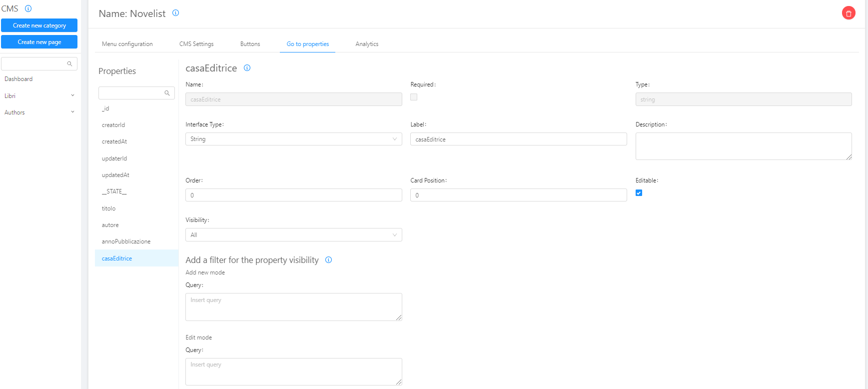Click the Label input field
Screen dimensions: 868x389
518,139
